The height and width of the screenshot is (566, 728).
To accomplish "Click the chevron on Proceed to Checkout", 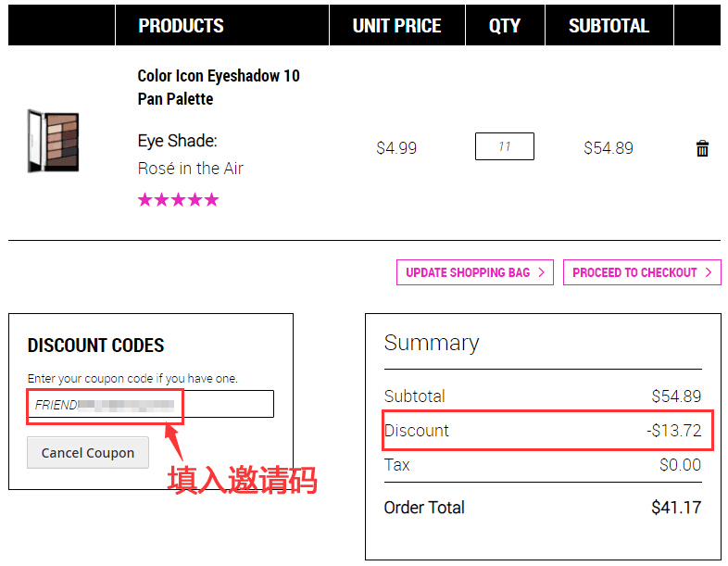I will pos(709,272).
